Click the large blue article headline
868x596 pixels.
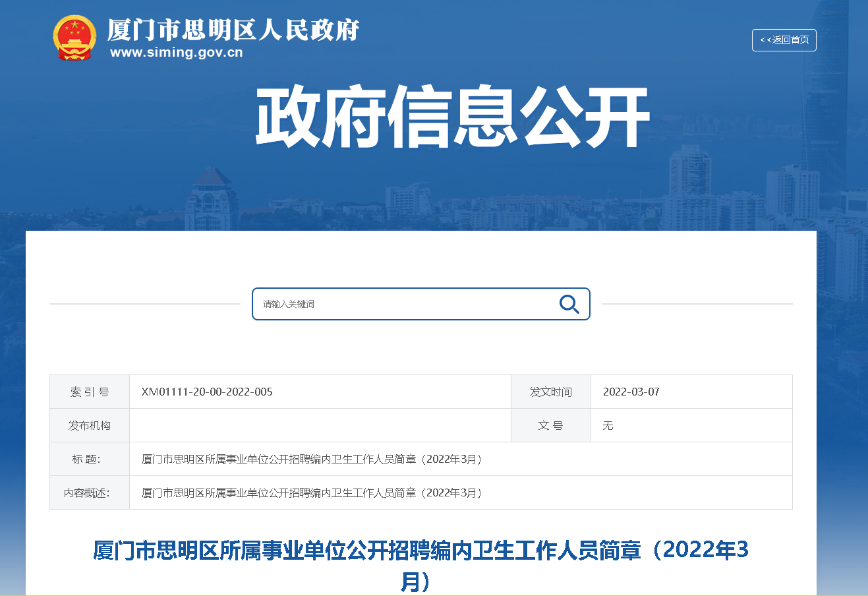[x=420, y=566]
